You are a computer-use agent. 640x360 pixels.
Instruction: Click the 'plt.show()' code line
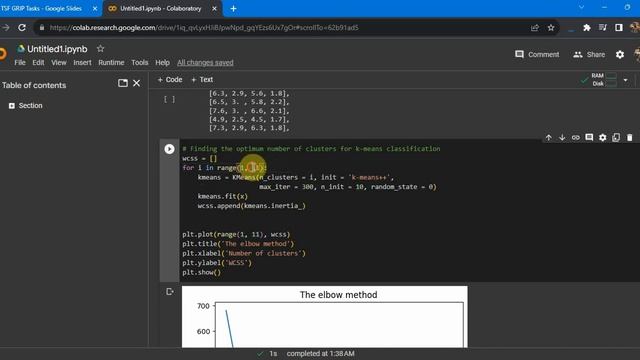[x=201, y=272]
